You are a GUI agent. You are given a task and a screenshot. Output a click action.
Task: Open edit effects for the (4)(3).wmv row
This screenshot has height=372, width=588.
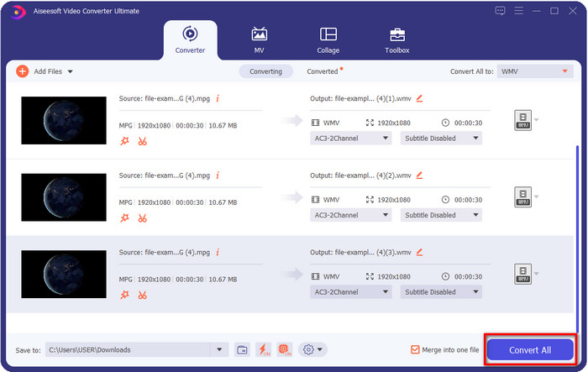click(124, 295)
